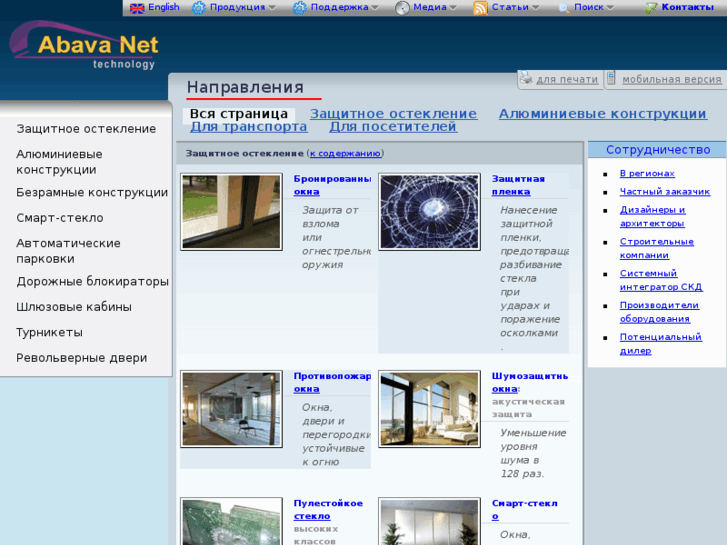Open the Контакты menu item
This screenshot has height=545, width=727.
688,7
